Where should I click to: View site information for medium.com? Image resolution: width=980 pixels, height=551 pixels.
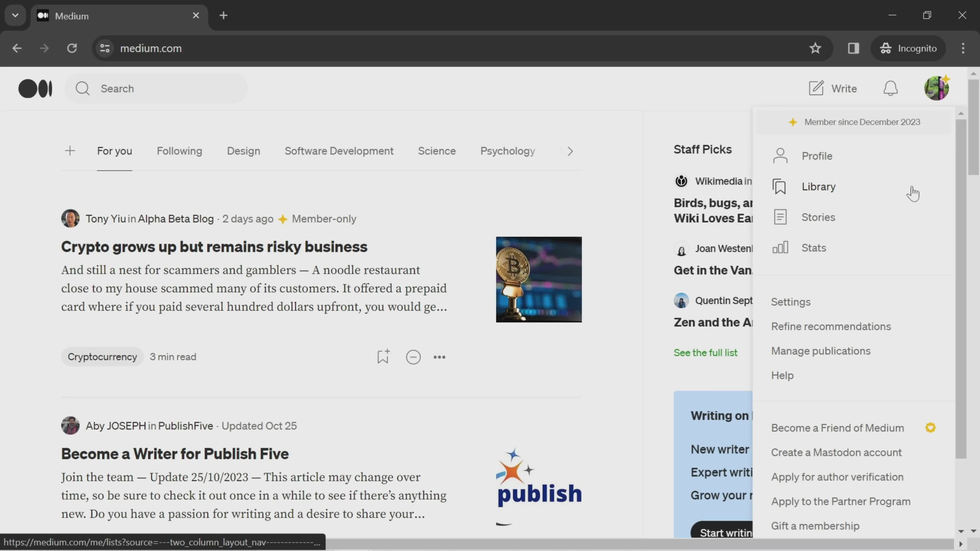105,48
